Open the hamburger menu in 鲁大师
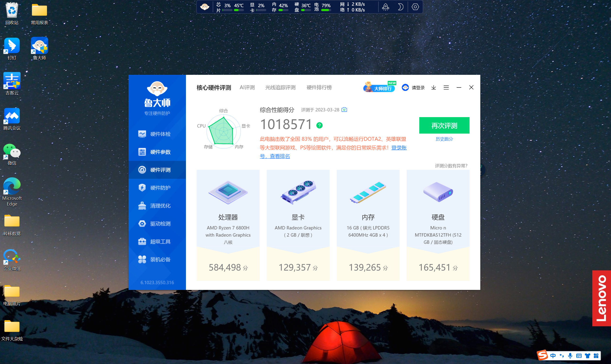This screenshot has height=364, width=611. [x=446, y=87]
